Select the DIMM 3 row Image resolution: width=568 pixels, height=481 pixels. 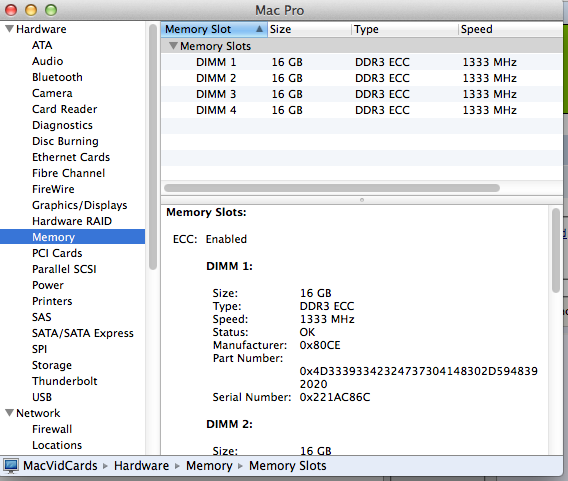(x=362, y=94)
